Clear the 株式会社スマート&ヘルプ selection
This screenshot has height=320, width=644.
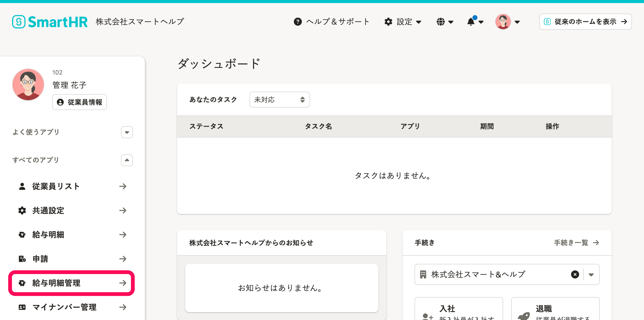pyautogui.click(x=575, y=274)
